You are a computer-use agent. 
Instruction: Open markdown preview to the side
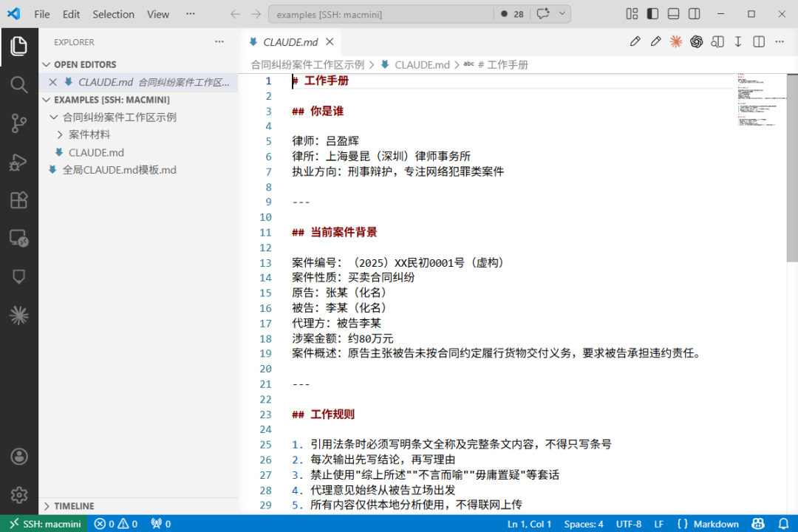[717, 41]
